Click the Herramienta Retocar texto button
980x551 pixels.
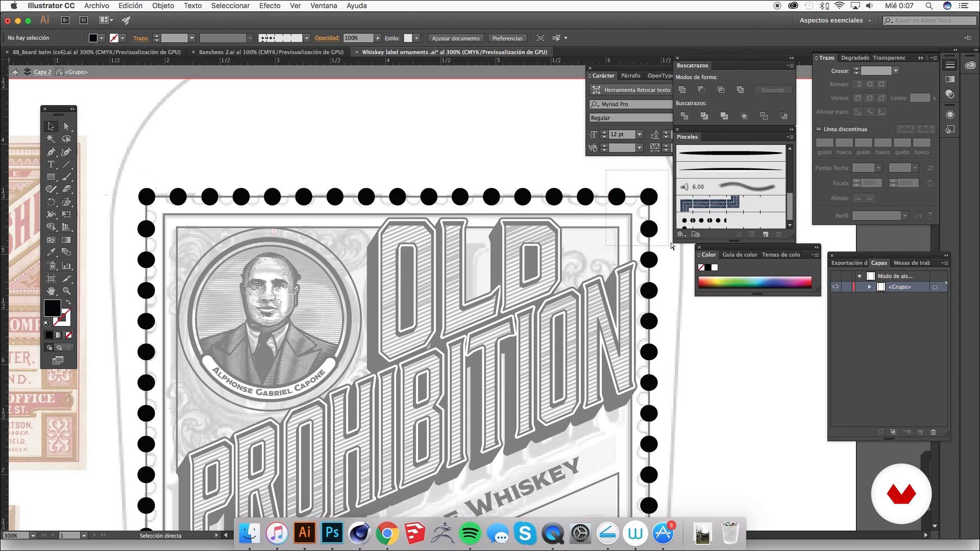click(631, 90)
